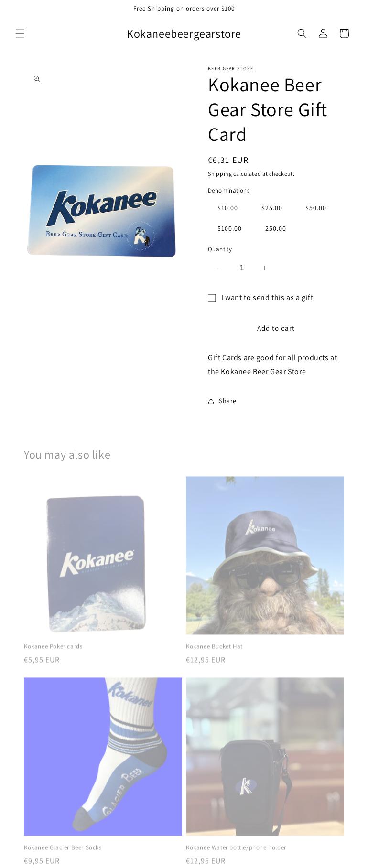Choose the 250.00 denomination option
Image resolution: width=368 pixels, height=868 pixels.
coord(276,229)
